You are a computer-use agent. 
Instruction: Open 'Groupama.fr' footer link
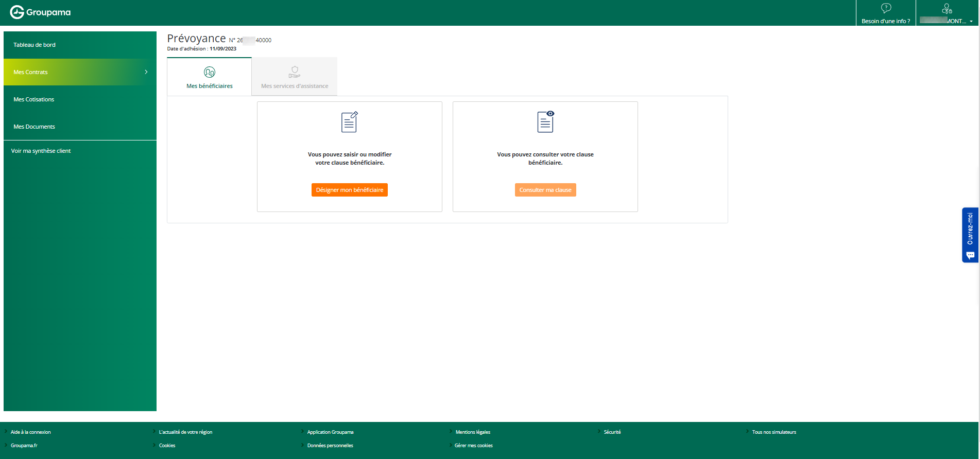point(24,446)
